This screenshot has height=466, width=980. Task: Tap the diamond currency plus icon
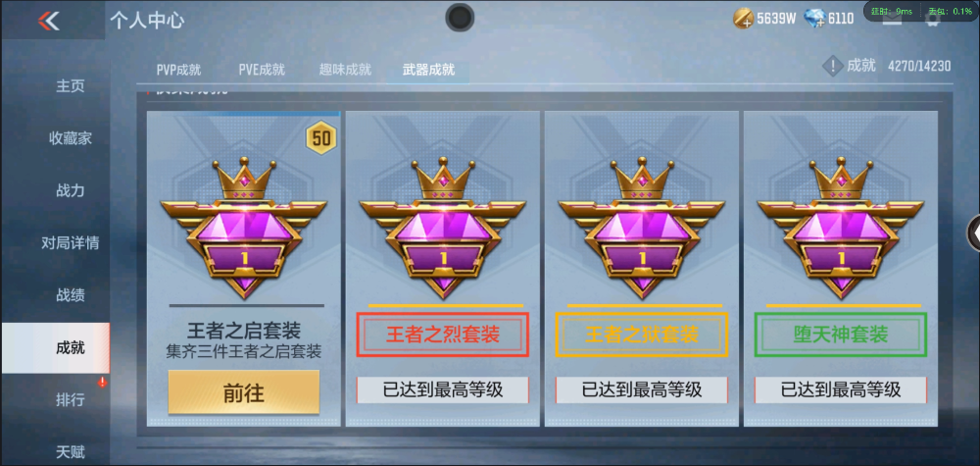click(x=814, y=19)
